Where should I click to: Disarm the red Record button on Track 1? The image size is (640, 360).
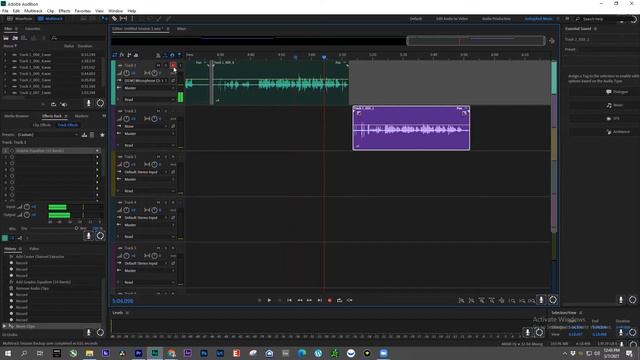click(x=173, y=65)
